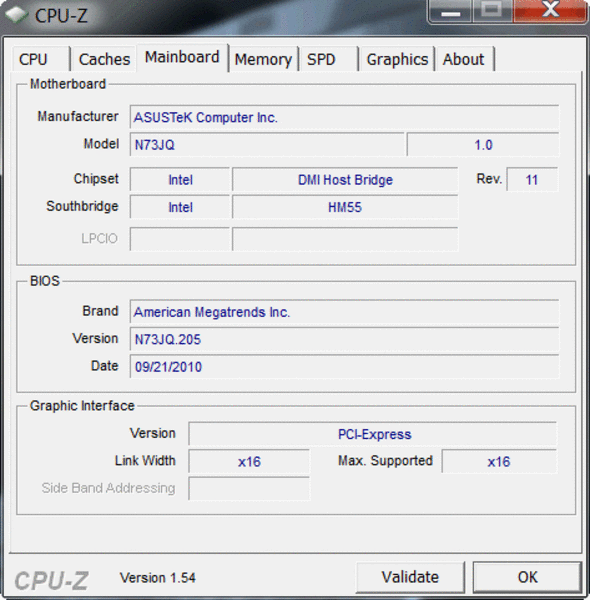Open the About tab

(465, 59)
